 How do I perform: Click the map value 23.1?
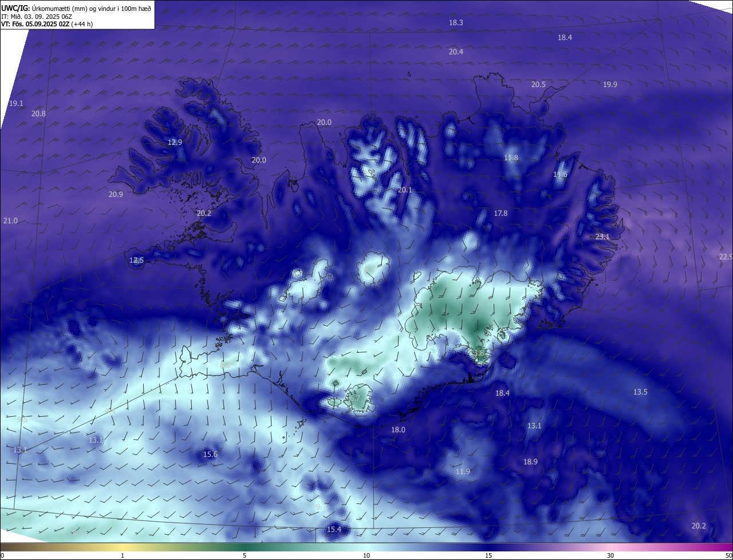pos(602,236)
